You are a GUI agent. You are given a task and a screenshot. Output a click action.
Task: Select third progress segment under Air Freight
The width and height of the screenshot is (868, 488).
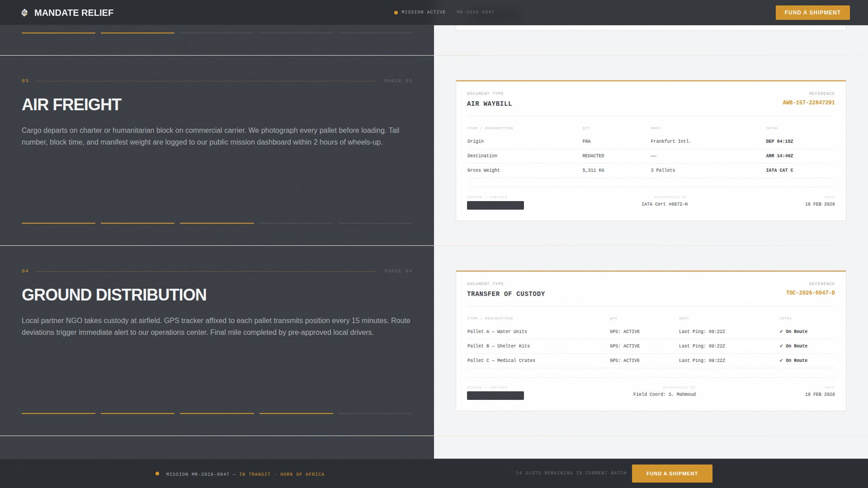217,223
